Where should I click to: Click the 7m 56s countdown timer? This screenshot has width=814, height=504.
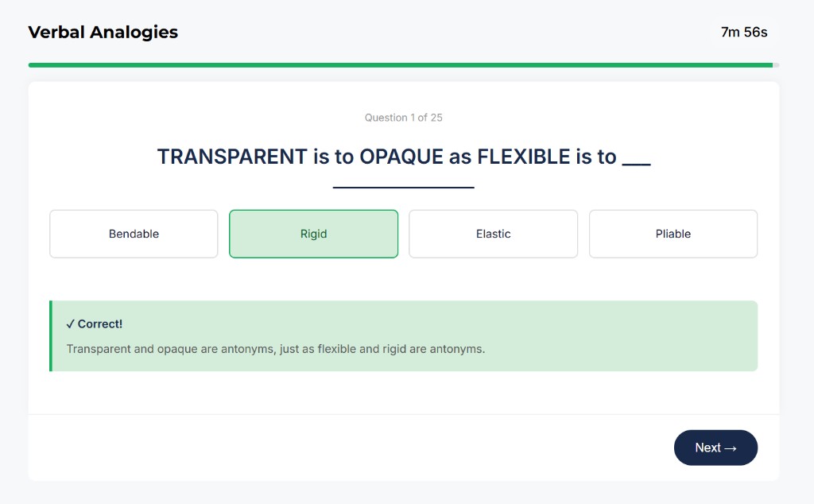pos(743,33)
